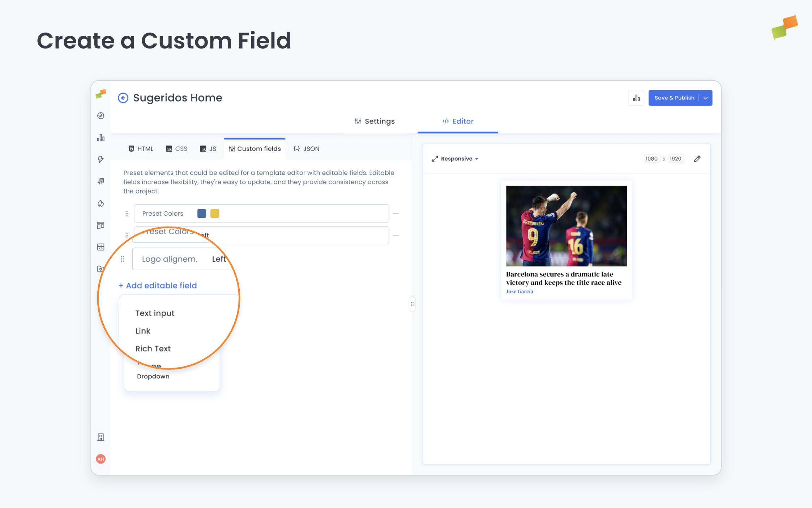Pick the blue Preset Colors swatch
812x508 pixels.
click(202, 213)
